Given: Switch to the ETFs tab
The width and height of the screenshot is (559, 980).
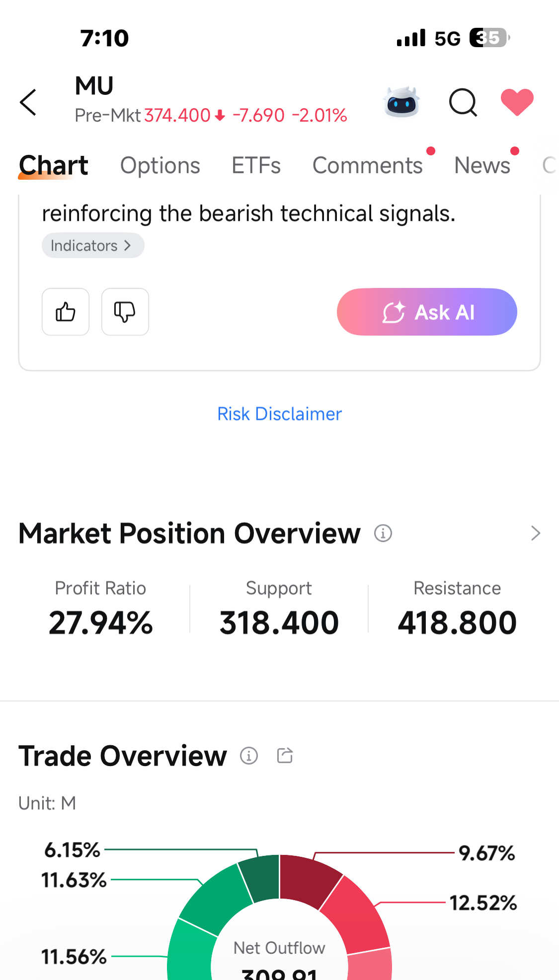Looking at the screenshot, I should (256, 165).
